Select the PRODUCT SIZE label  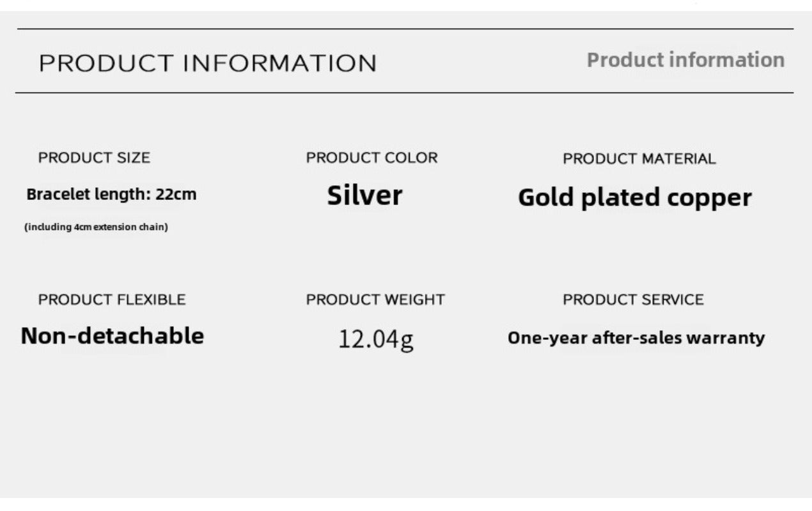[x=94, y=158]
